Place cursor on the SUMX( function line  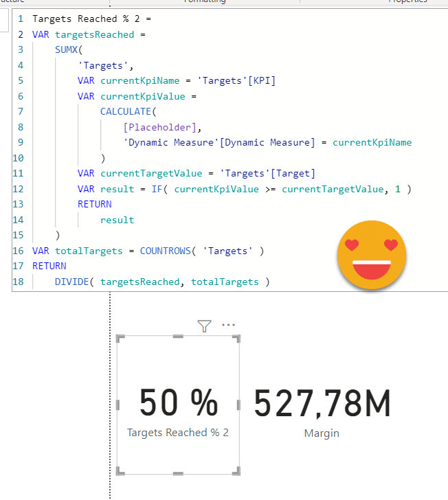69,50
